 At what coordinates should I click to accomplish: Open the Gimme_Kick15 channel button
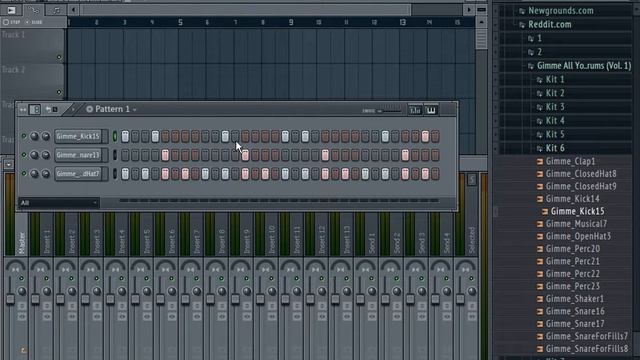tap(78, 136)
